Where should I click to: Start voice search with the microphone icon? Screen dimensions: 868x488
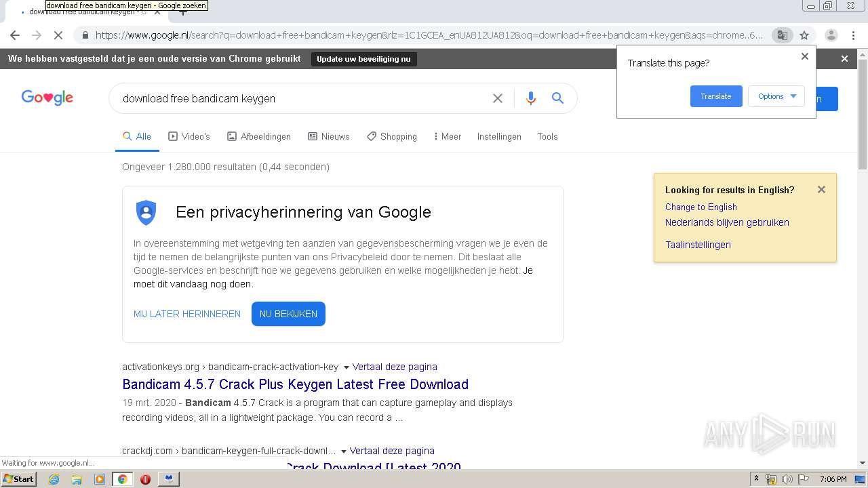point(531,98)
